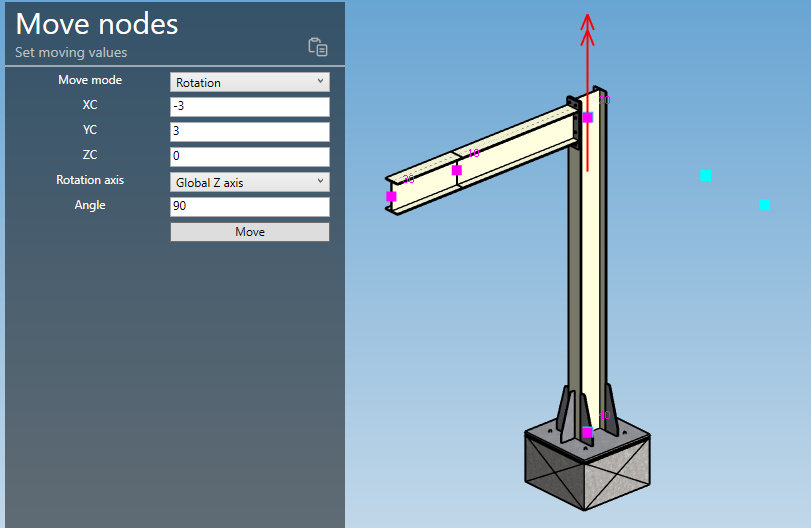The image size is (811, 528).
Task: Select magenta node 40 at column base
Action: 588,432
